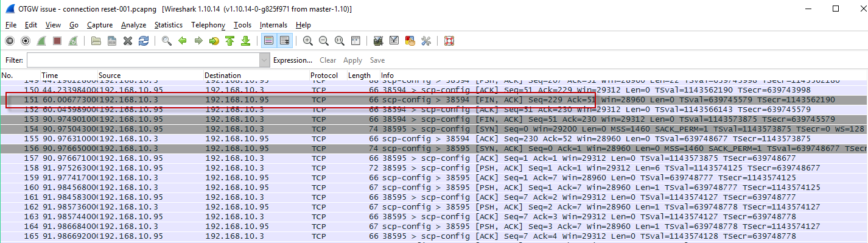Open the Analyze menu
The image size is (868, 243).
134,25
